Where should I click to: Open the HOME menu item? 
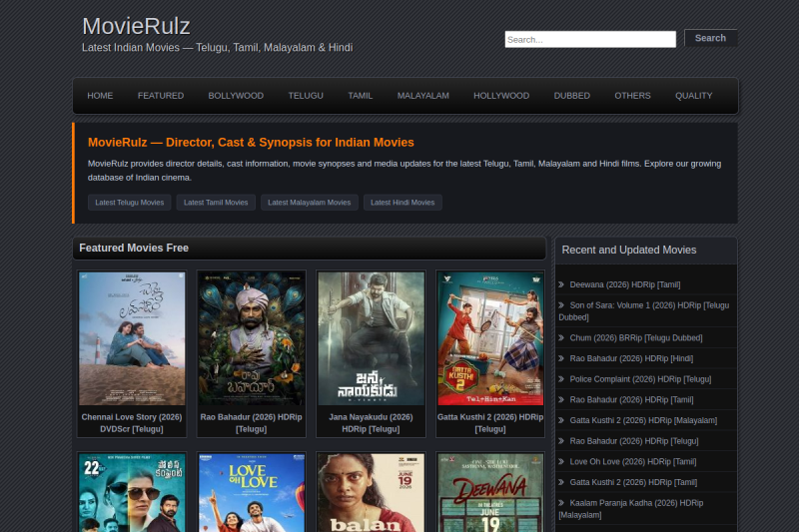pyautogui.click(x=100, y=96)
